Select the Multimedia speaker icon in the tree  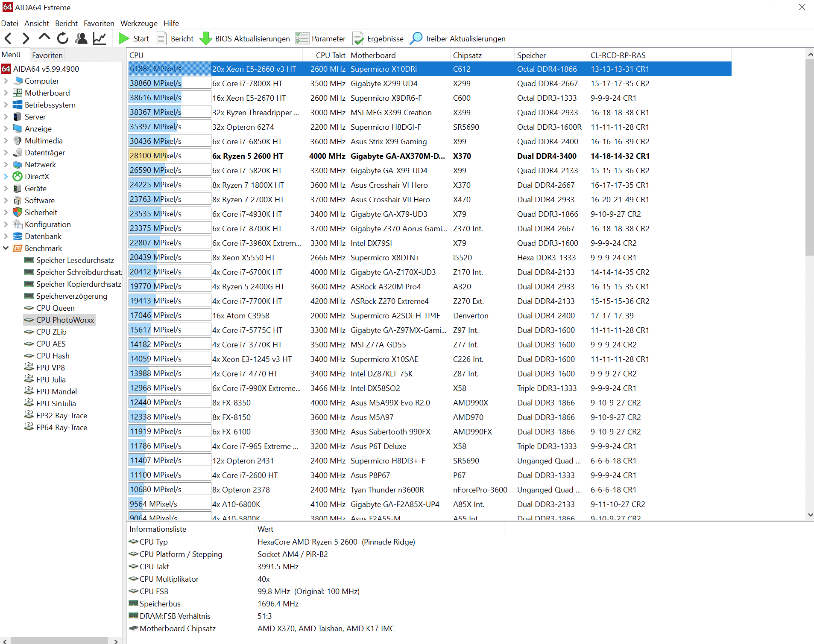pyautogui.click(x=18, y=140)
